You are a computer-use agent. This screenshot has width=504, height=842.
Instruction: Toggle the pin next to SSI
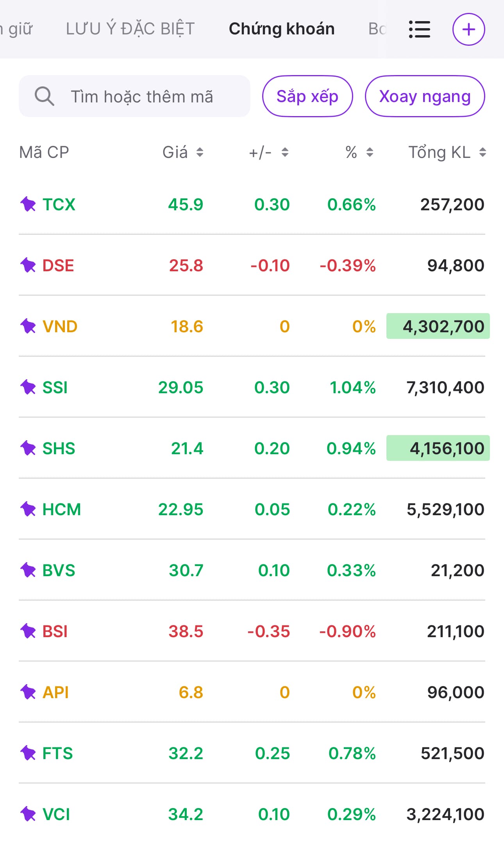click(x=28, y=387)
